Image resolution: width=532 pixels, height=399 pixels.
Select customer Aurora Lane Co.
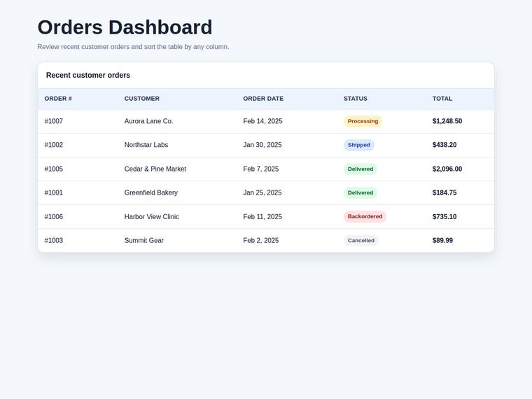pos(148,121)
